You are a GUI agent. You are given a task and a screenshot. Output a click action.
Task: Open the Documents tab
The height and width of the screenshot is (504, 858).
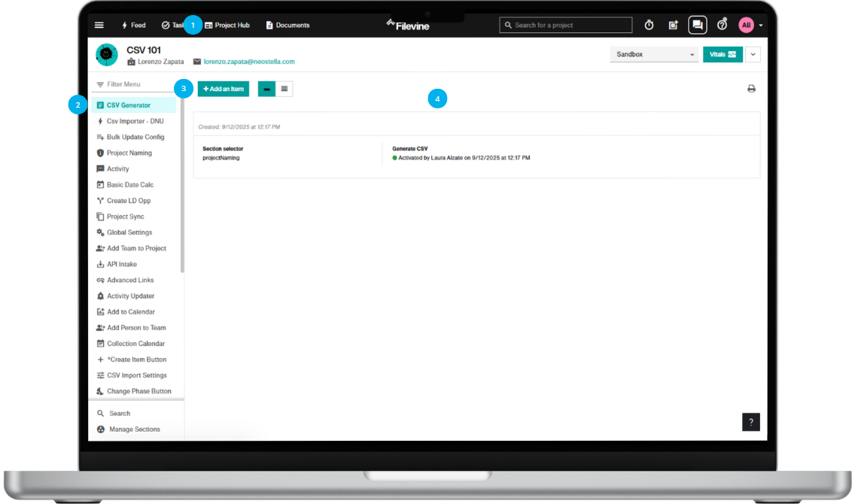pyautogui.click(x=288, y=25)
